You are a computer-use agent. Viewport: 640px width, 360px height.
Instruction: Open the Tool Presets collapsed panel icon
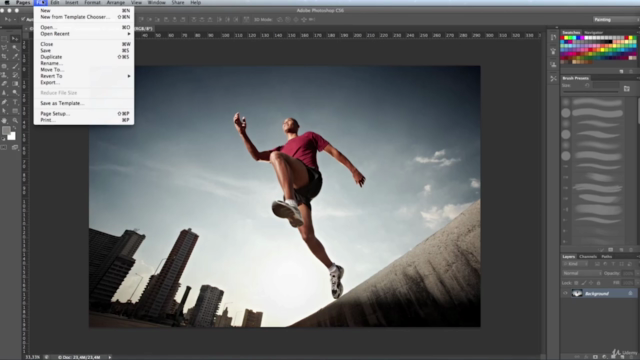[553, 78]
